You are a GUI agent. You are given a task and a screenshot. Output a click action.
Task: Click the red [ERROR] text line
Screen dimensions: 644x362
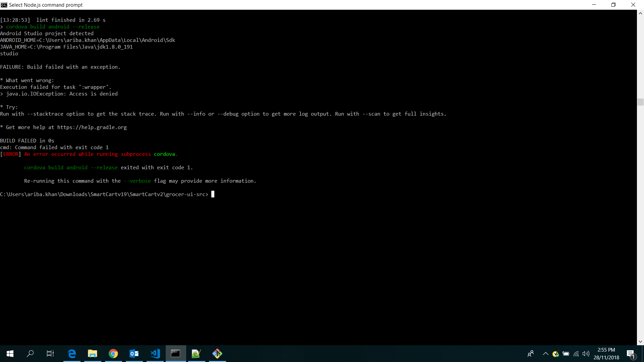coord(89,154)
